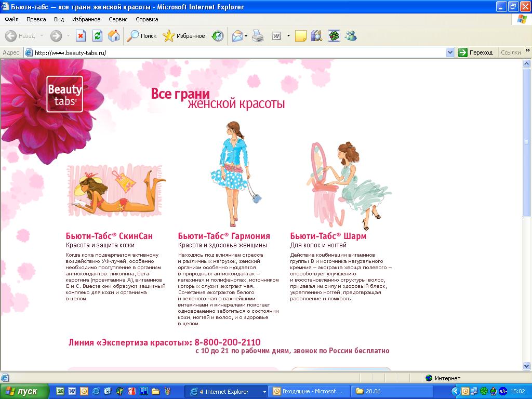Print the page with printer icon
The image size is (532, 399).
coord(258,36)
